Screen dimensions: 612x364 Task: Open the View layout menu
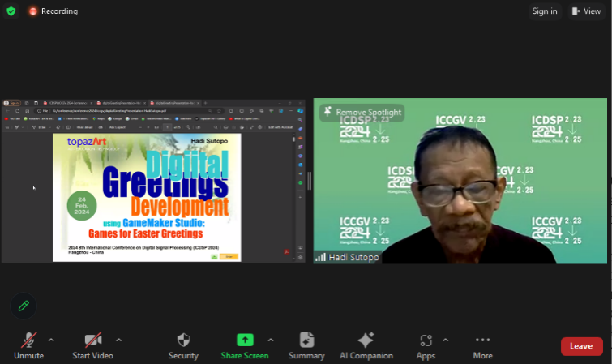point(586,11)
